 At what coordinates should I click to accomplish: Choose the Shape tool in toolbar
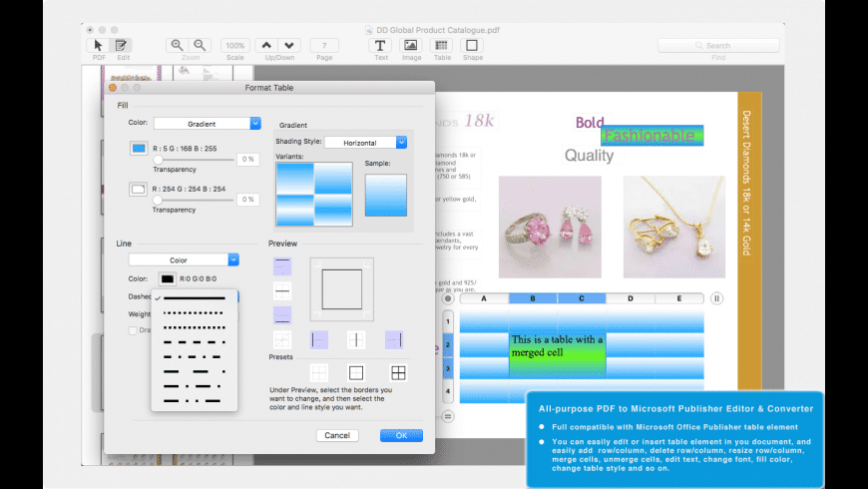tap(472, 45)
